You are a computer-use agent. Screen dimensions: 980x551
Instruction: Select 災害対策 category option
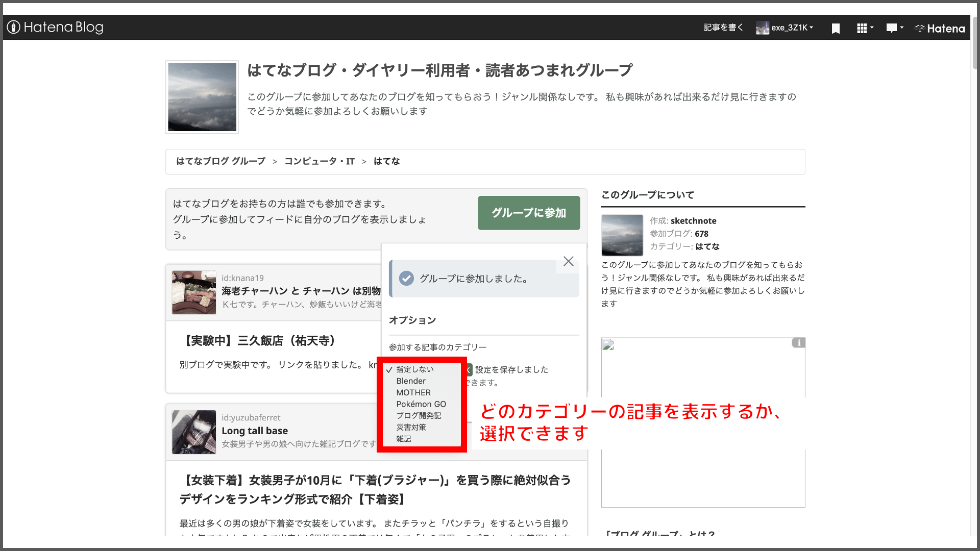411,428
